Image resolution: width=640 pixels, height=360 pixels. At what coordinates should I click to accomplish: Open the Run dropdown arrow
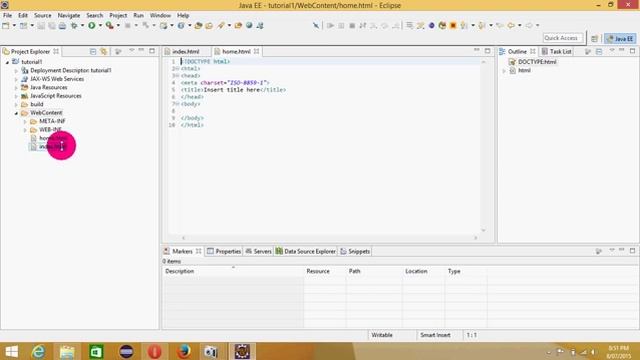(100, 26)
